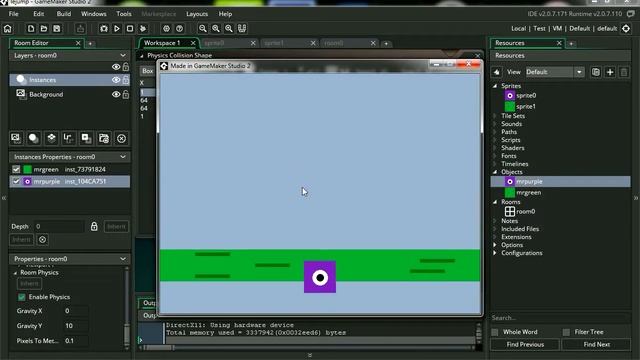Create a new project from toolbar

coord(31,29)
